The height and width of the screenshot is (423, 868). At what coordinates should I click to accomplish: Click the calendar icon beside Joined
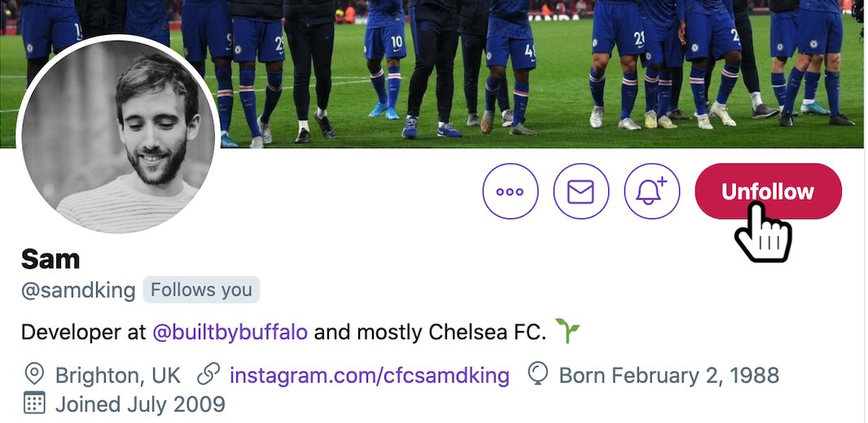click(x=34, y=403)
